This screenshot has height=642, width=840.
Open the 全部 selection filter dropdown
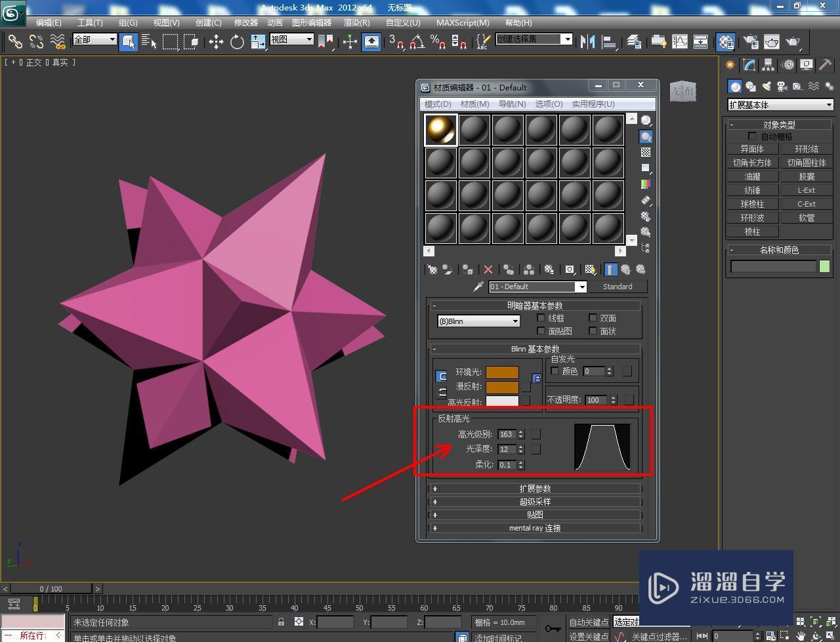pyautogui.click(x=94, y=39)
